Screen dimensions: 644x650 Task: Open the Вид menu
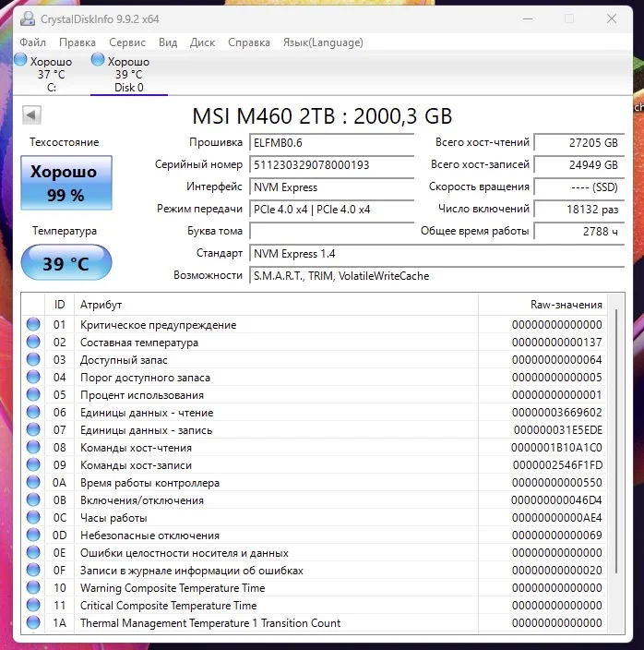coord(168,42)
